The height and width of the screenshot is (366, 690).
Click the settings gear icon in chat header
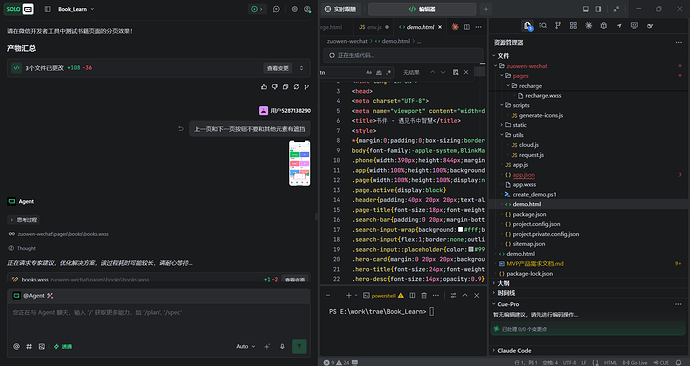point(294,9)
